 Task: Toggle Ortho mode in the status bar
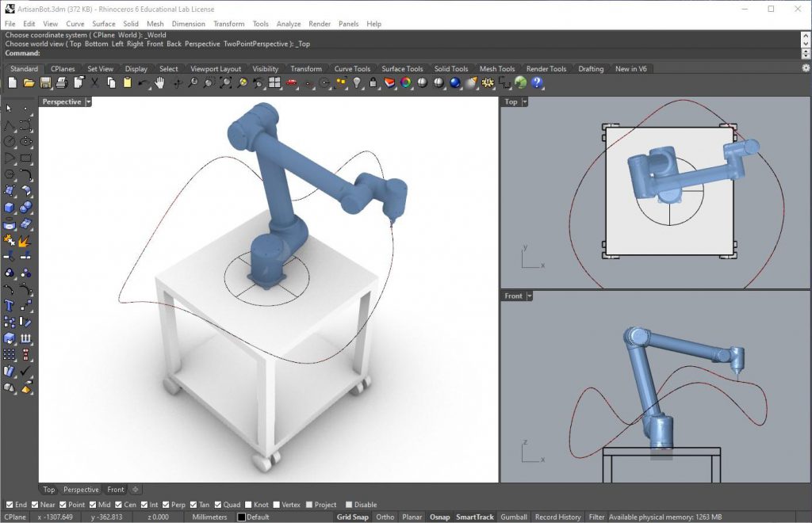[385, 517]
